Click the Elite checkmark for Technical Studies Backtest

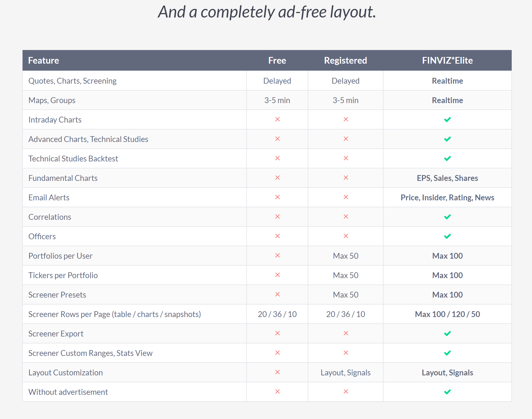[447, 159]
